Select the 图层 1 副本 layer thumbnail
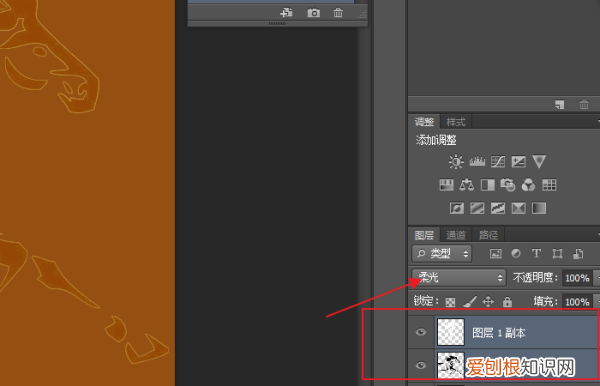600x386 pixels. click(x=451, y=332)
